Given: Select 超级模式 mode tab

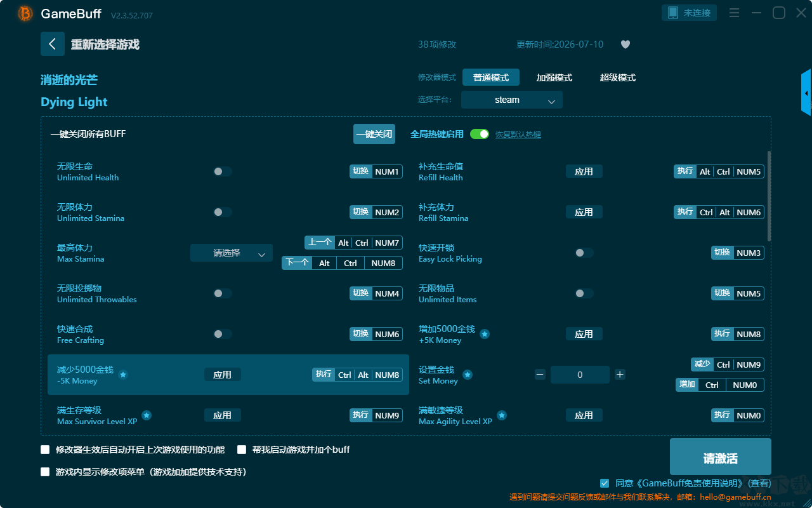Looking at the screenshot, I should (618, 77).
